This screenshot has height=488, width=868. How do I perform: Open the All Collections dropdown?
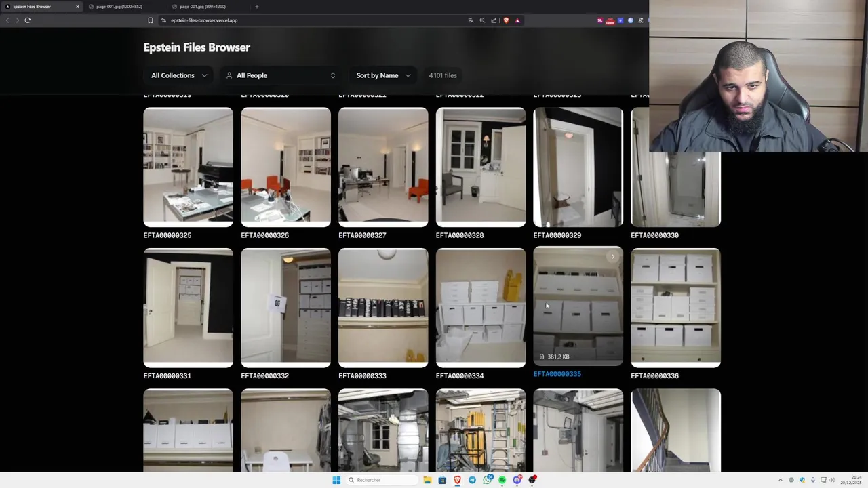point(179,75)
